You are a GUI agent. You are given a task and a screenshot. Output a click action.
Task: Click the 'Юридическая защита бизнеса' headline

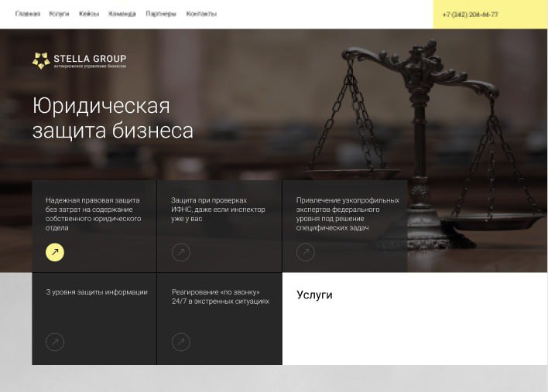[x=113, y=118]
